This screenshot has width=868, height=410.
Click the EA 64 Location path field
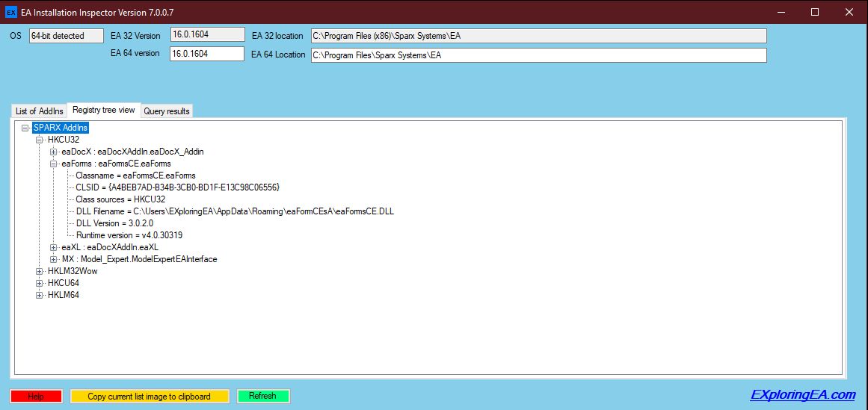[538, 55]
